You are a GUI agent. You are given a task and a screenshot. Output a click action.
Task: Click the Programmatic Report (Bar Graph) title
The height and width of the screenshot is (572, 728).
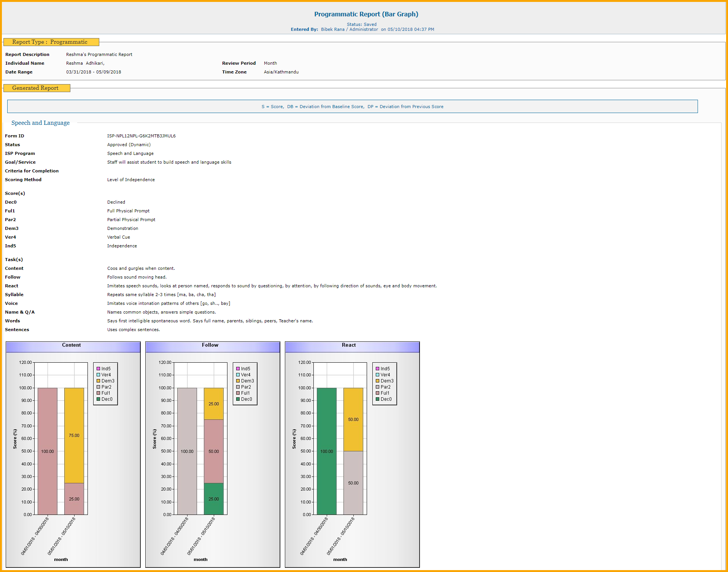(x=366, y=14)
